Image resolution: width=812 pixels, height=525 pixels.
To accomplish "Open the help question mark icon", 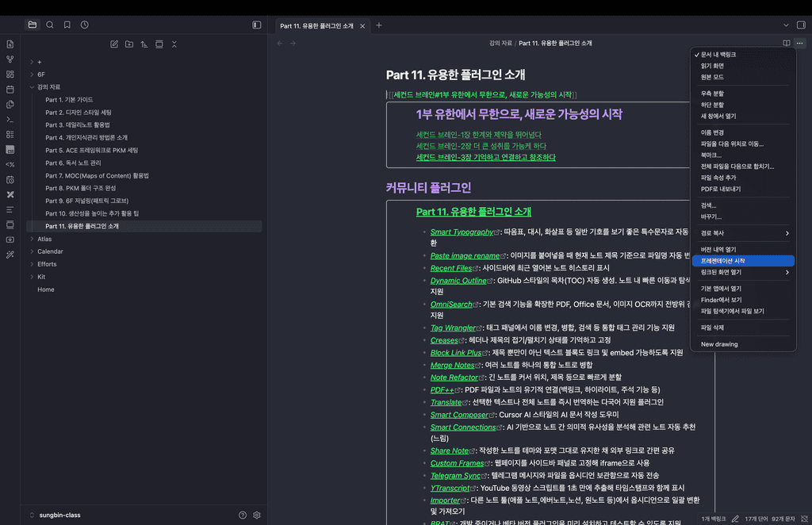I will click(243, 515).
